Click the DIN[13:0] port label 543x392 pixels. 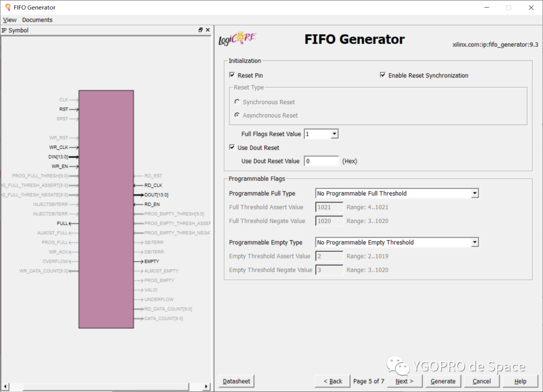click(x=58, y=157)
